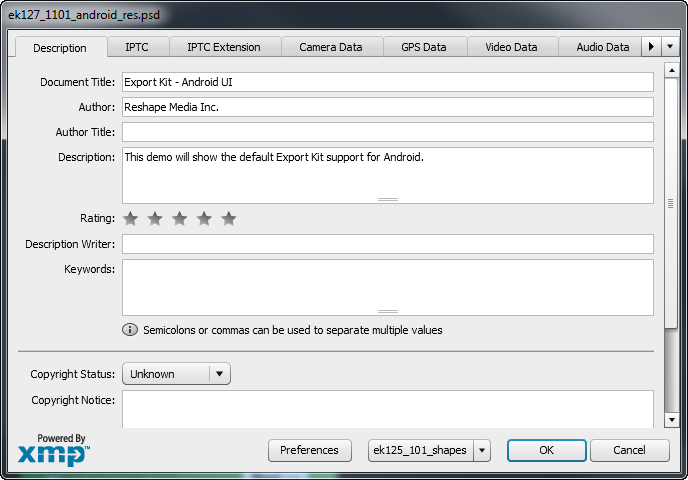Open the Copyright Status dropdown
The height and width of the screenshot is (480, 688).
click(176, 374)
